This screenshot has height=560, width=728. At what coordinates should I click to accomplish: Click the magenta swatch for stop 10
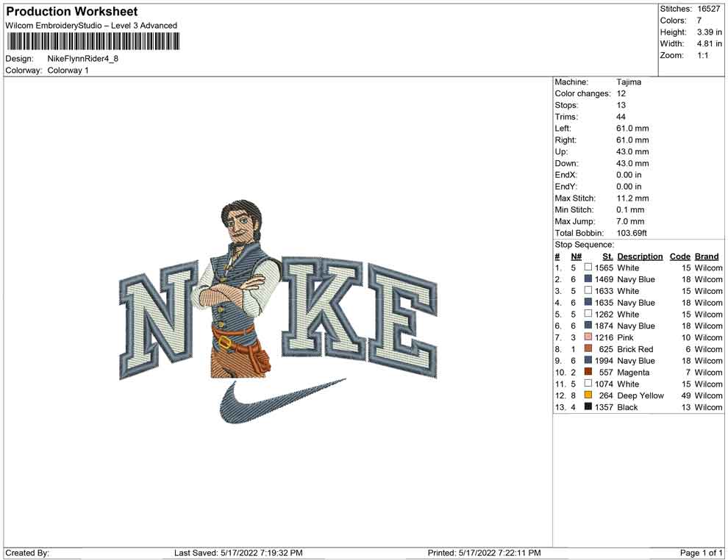[x=588, y=372]
